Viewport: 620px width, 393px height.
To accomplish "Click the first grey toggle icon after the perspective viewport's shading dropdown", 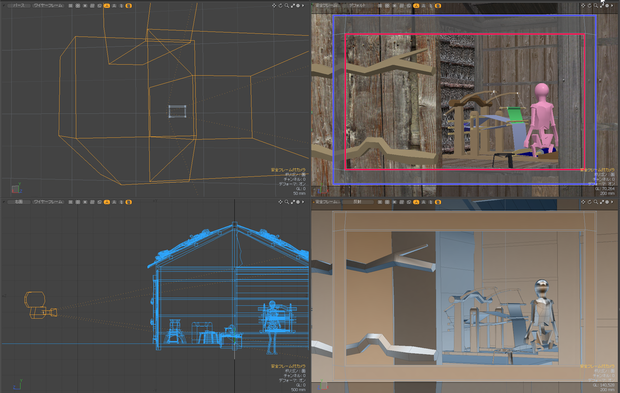I will (70, 6).
